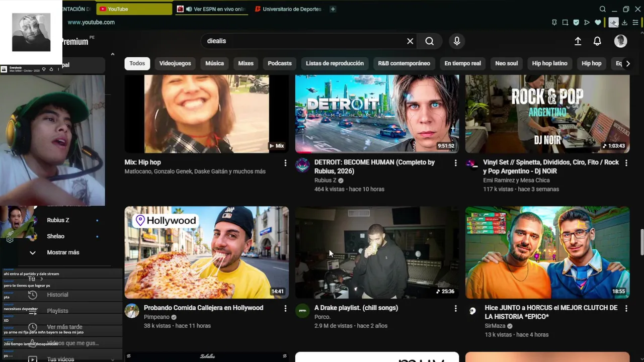Open the Rubius Z channel avatar

[x=302, y=165]
